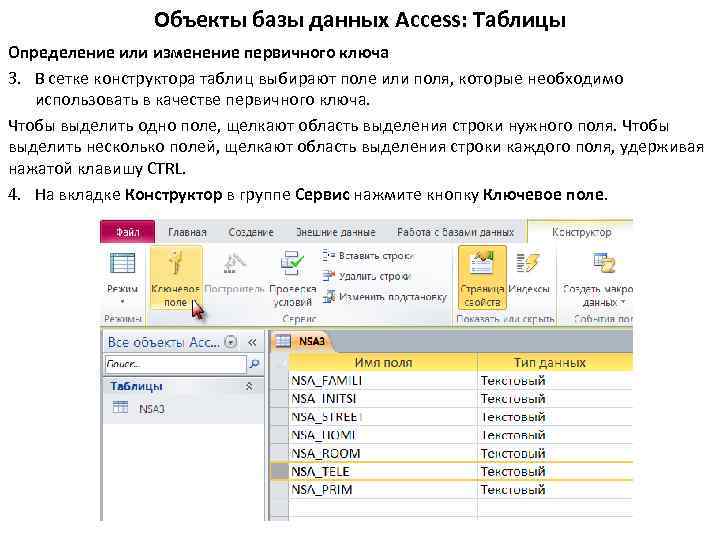This screenshot has height=540, width=720.
Task: Click Вставить строки
Action: (x=367, y=256)
